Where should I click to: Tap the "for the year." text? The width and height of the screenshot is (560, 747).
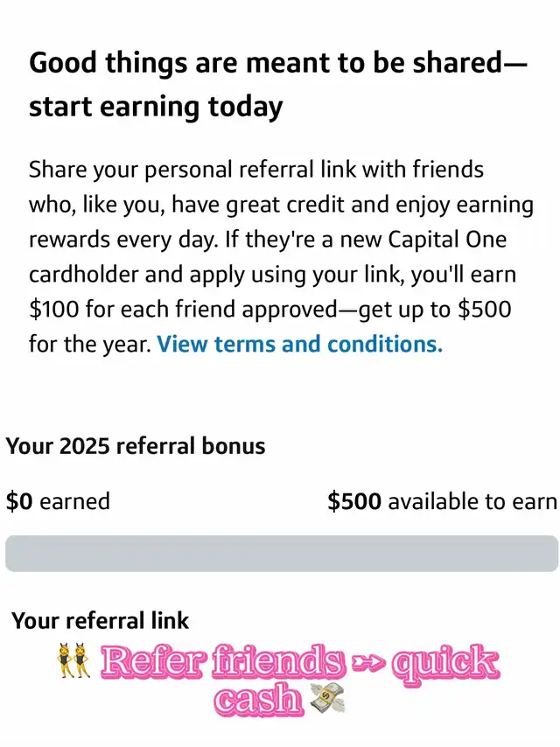89,344
